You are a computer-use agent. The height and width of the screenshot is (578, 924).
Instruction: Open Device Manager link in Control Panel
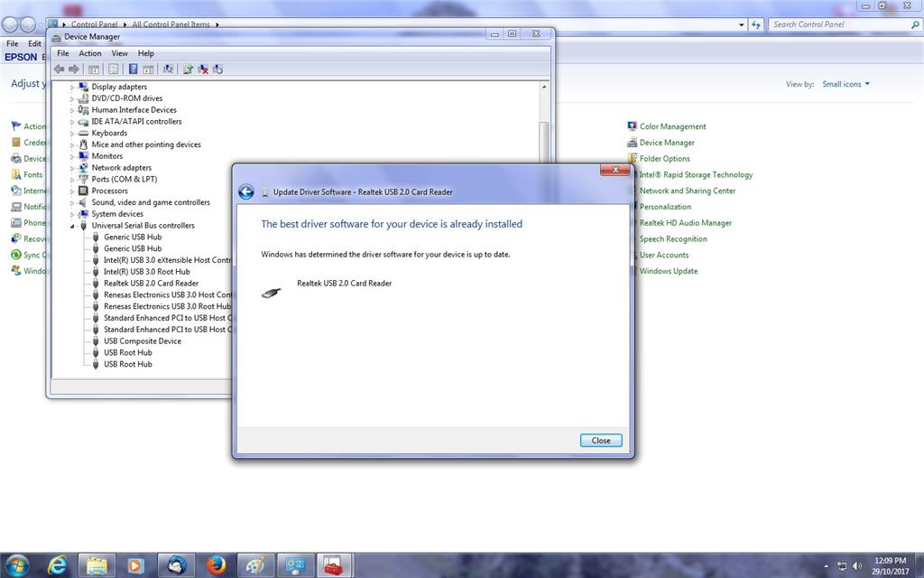tap(667, 143)
